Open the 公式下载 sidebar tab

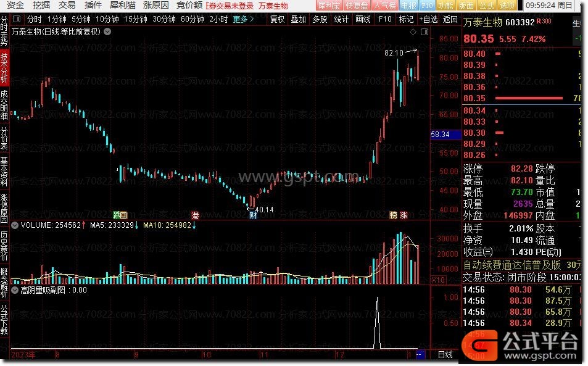coord(4,319)
